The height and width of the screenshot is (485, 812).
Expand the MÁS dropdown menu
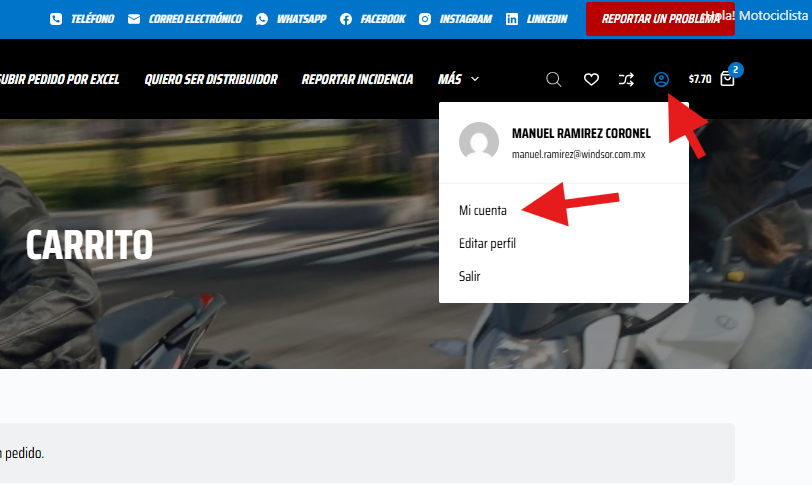pos(458,79)
